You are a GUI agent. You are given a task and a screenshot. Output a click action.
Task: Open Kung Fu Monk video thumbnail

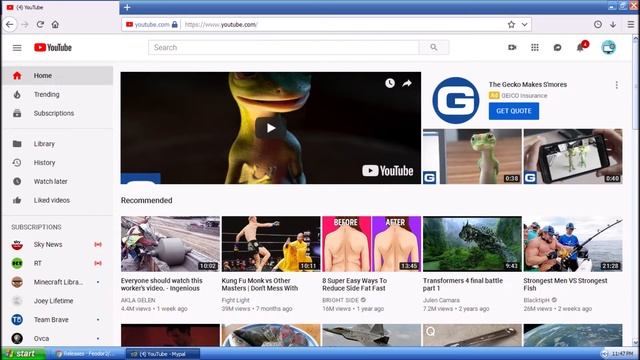(x=271, y=244)
